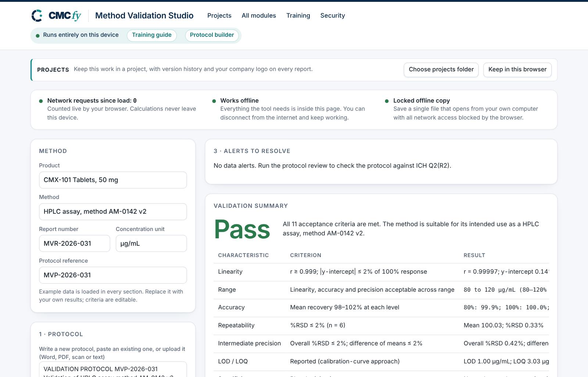Click the CHARACTERISTIC column header
Viewport: 588px width, 377px height.
click(x=243, y=255)
